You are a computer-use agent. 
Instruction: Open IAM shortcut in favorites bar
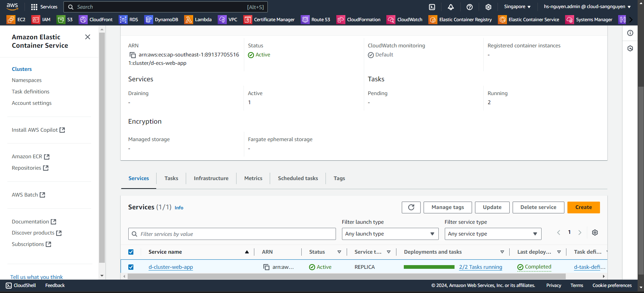pos(41,19)
